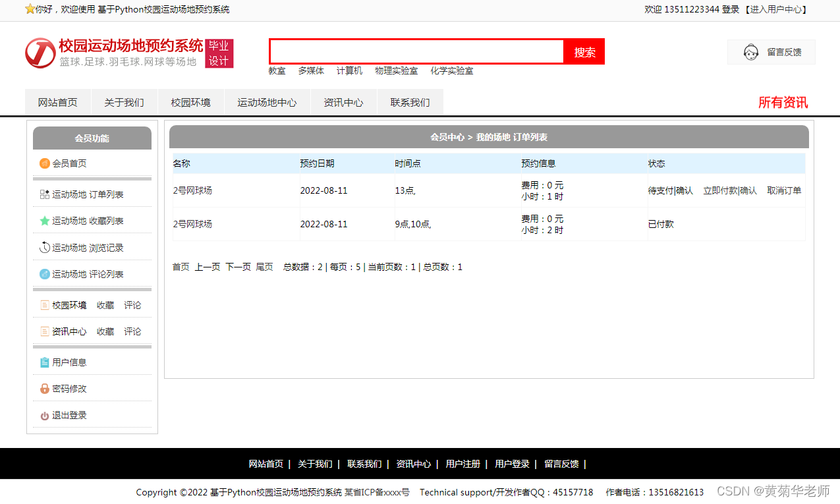The width and height of the screenshot is (840, 504).
Task: Open 密码修改 in the sidebar
Action: 69,389
